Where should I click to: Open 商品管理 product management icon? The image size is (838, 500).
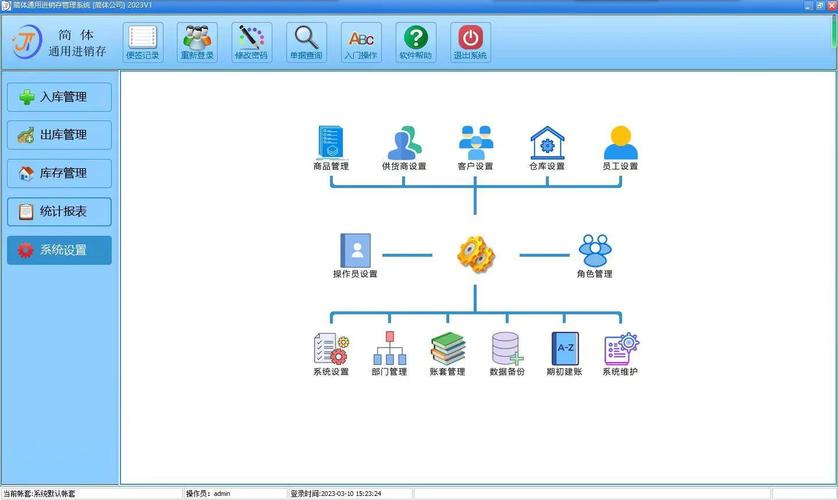[331, 148]
